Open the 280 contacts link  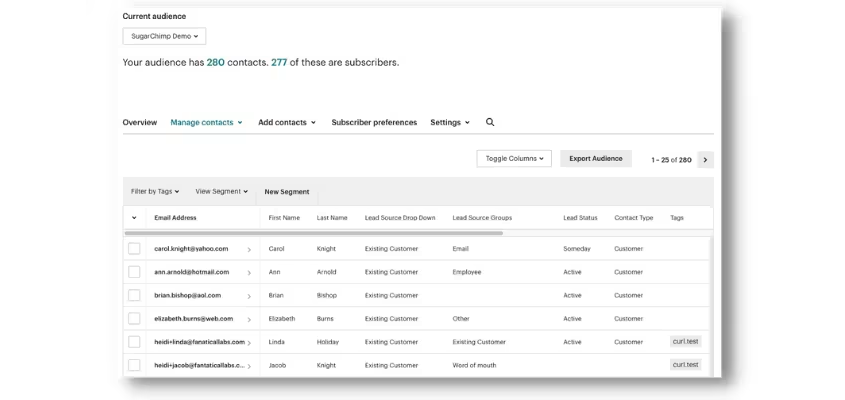click(x=216, y=62)
